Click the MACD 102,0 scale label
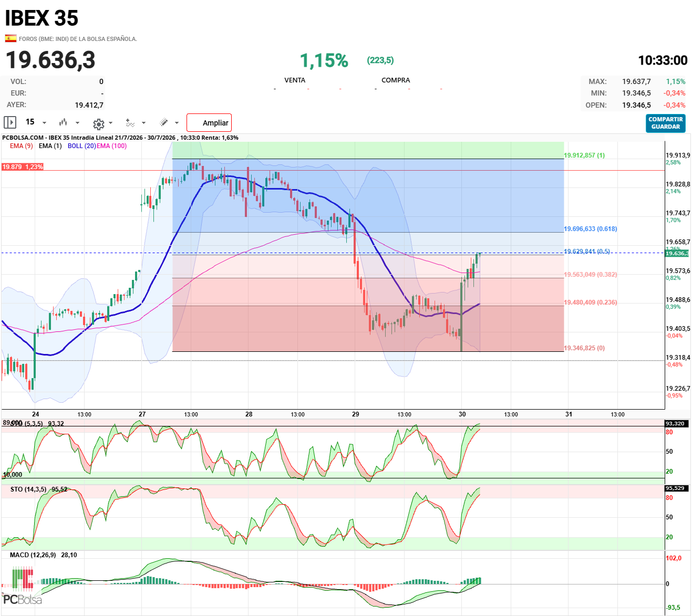The image size is (692, 616). (x=674, y=558)
